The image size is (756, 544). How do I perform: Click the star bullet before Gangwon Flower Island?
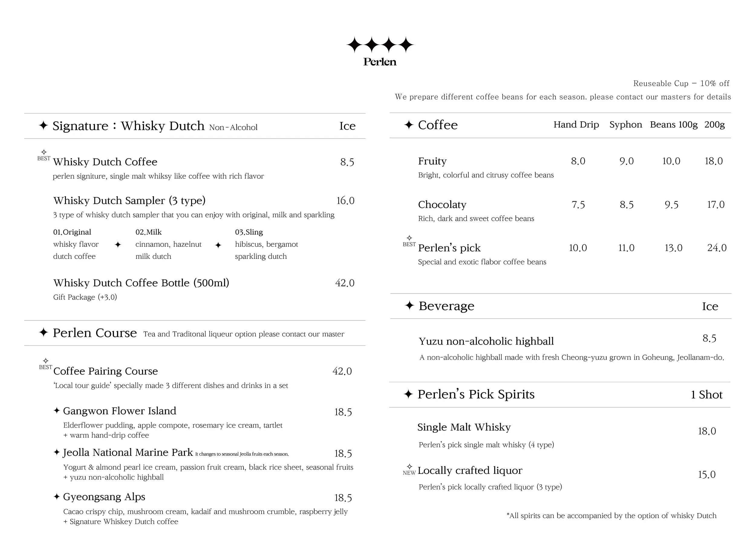[x=57, y=411]
